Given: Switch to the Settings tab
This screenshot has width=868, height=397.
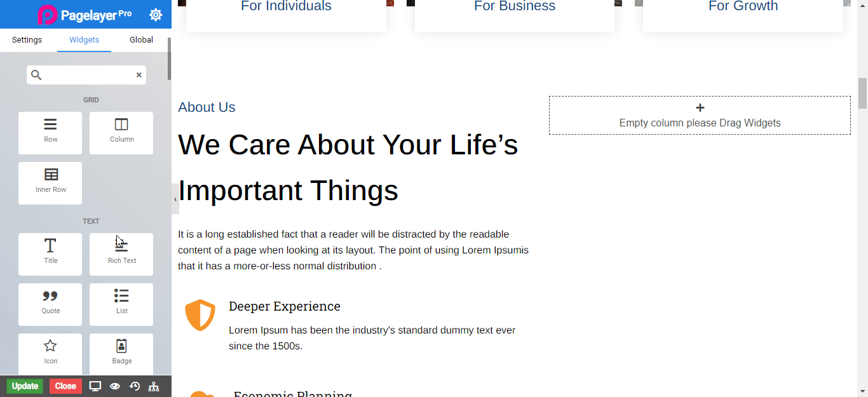Looking at the screenshot, I should 27,40.
